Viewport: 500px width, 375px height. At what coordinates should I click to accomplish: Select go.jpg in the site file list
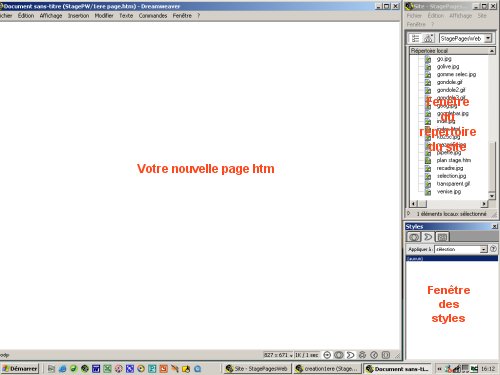tap(444, 59)
